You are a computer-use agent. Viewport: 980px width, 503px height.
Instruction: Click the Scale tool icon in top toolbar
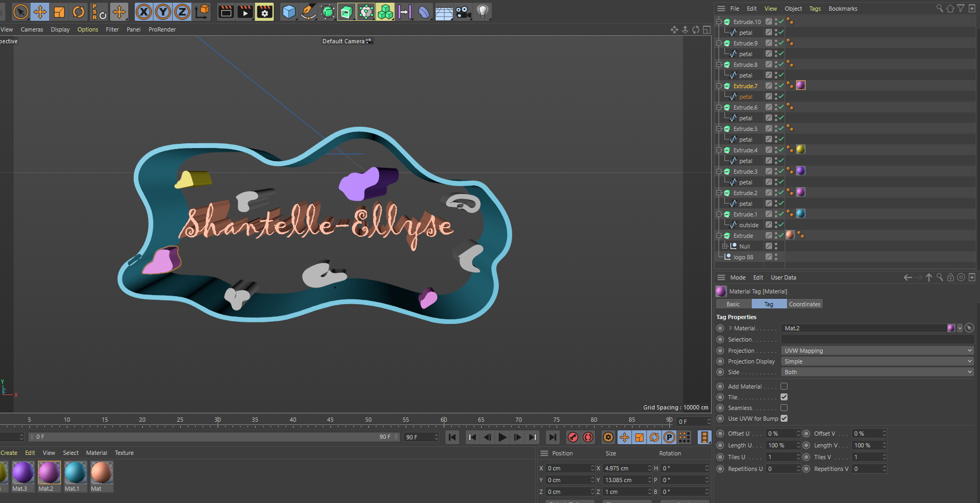[59, 12]
